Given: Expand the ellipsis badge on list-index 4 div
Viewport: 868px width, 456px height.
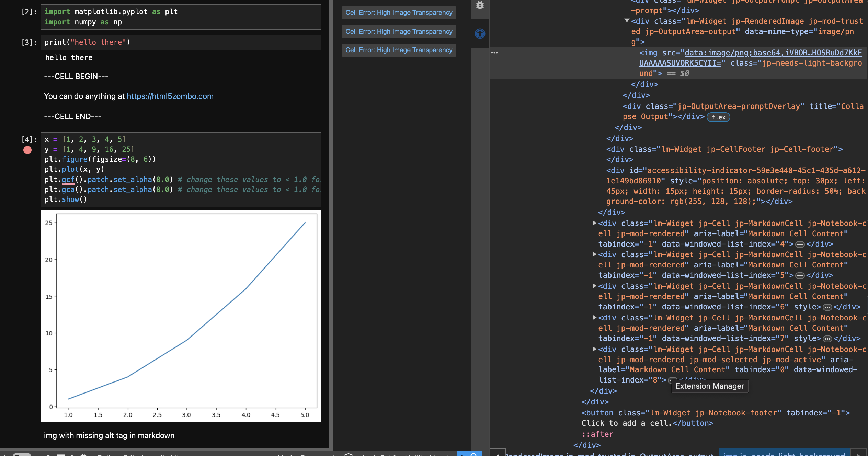Looking at the screenshot, I should click(800, 244).
